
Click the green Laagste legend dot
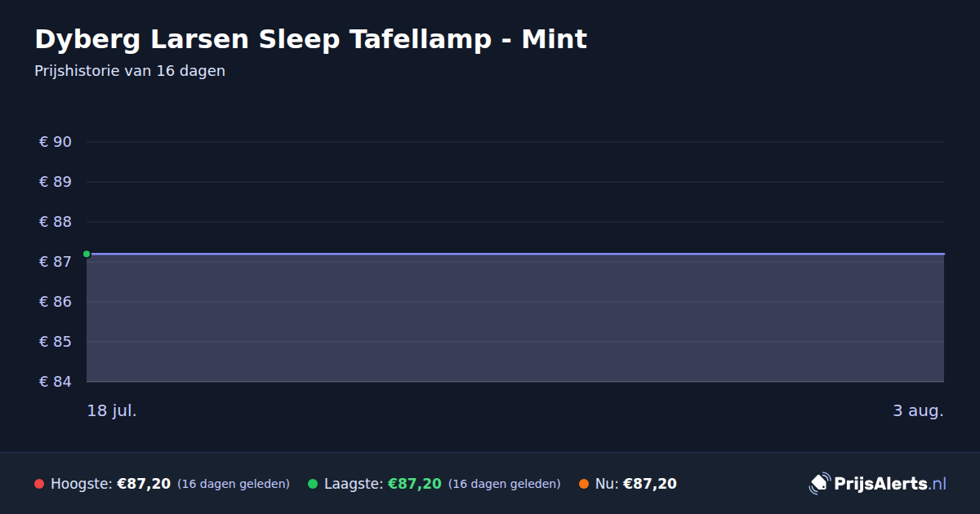313,485
